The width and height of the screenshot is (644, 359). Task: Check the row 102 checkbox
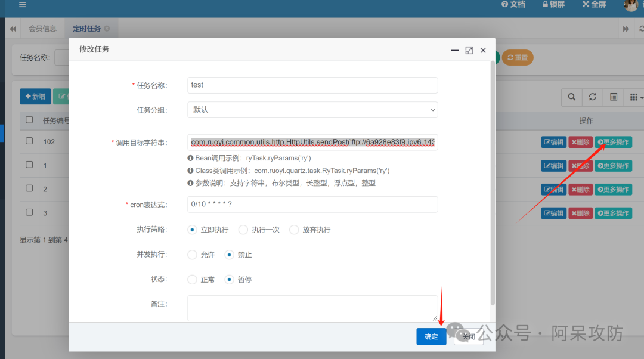(29, 141)
